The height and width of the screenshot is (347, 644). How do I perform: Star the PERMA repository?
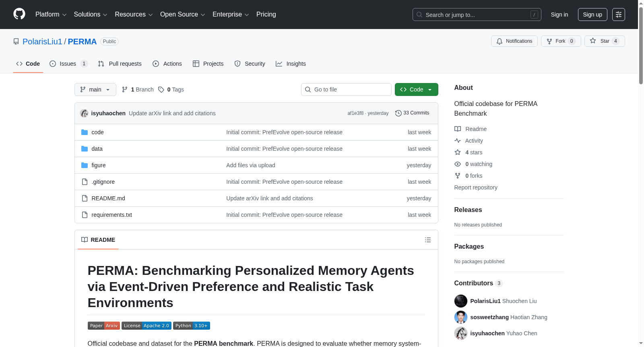(605, 41)
